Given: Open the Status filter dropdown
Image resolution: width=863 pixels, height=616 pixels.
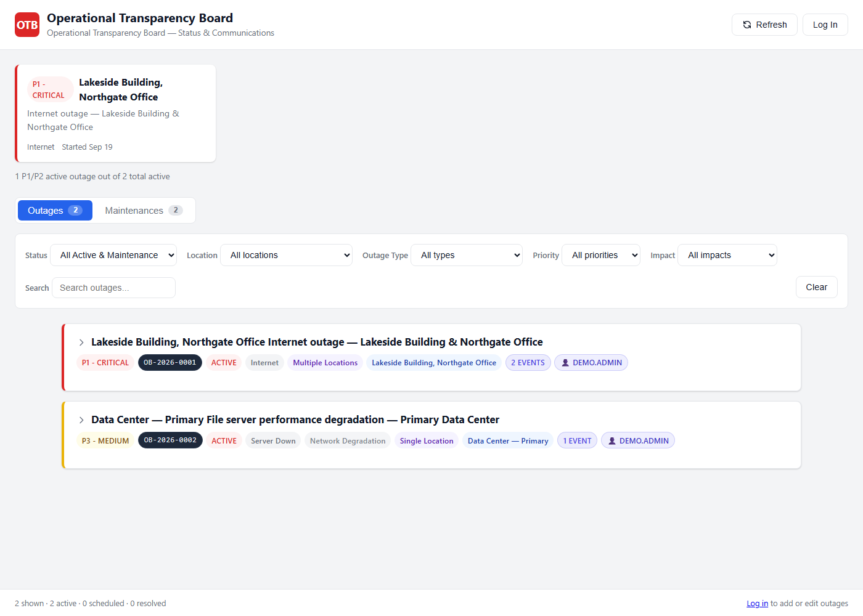Looking at the screenshot, I should [x=114, y=255].
